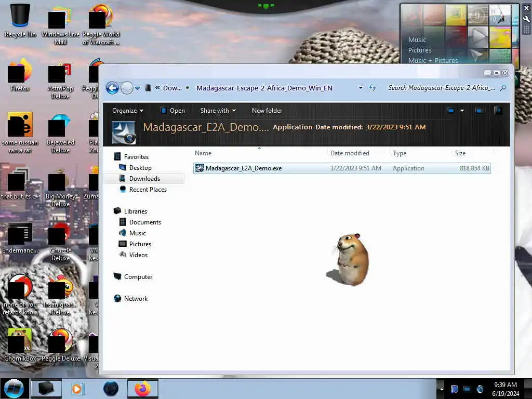Click the 818,854 KB size cell
The width and height of the screenshot is (532, 399).
pyautogui.click(x=474, y=168)
